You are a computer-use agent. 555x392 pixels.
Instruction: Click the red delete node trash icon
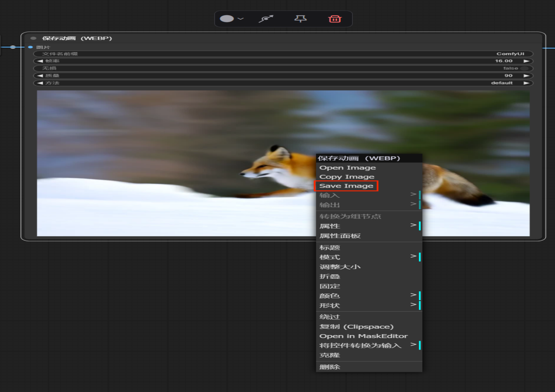pos(335,19)
